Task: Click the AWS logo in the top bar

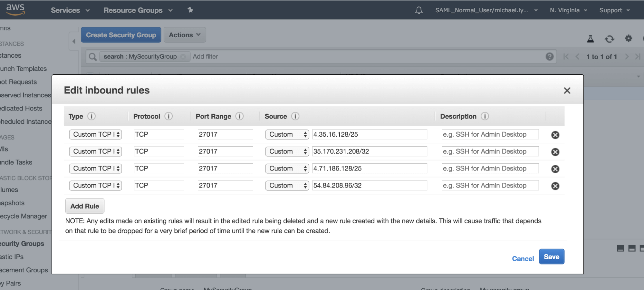Action: point(15,9)
